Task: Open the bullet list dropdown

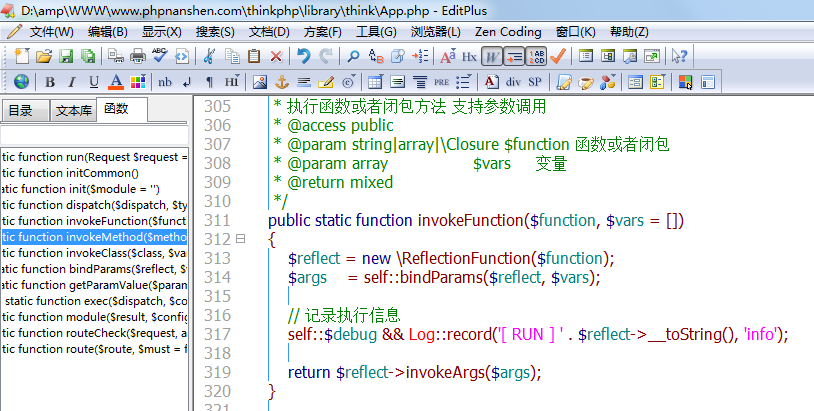Action: pos(463,82)
